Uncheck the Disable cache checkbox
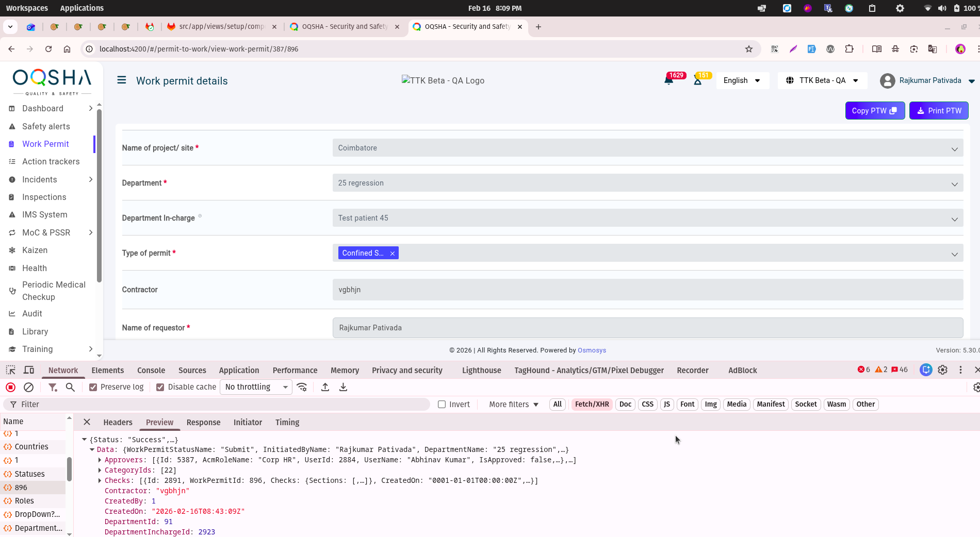 click(160, 387)
